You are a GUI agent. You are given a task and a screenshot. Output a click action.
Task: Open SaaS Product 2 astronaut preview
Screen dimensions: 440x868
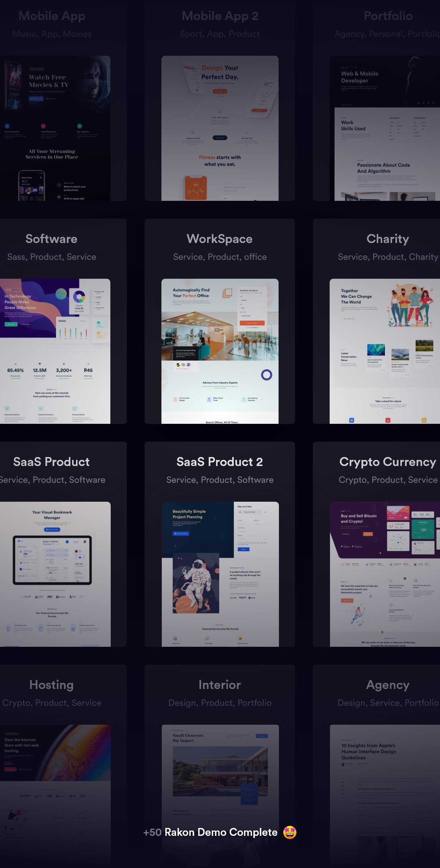tap(220, 574)
